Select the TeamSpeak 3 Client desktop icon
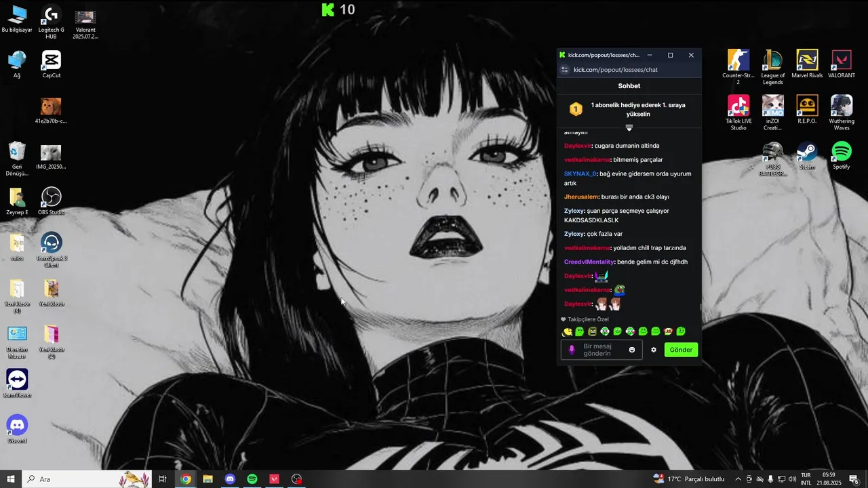 pos(51,250)
